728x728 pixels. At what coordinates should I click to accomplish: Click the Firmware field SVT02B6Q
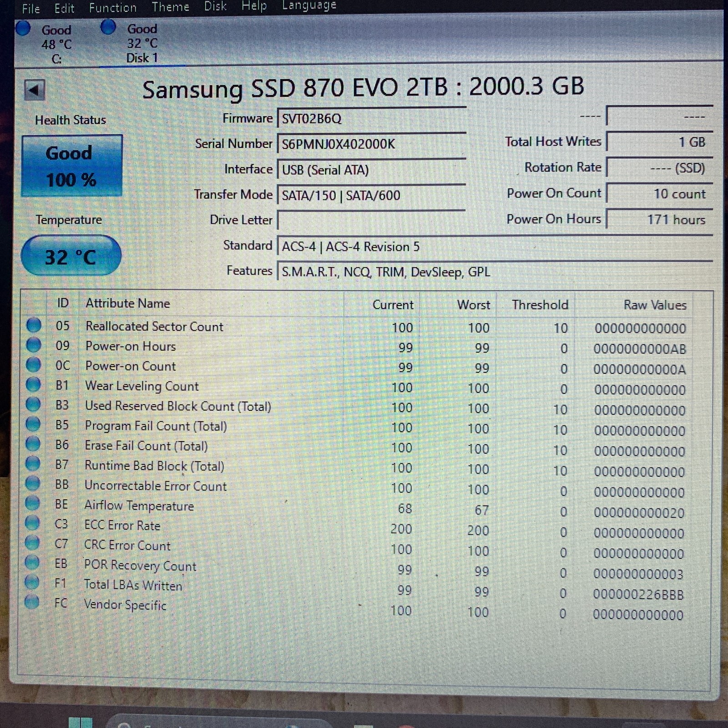pos(371,118)
